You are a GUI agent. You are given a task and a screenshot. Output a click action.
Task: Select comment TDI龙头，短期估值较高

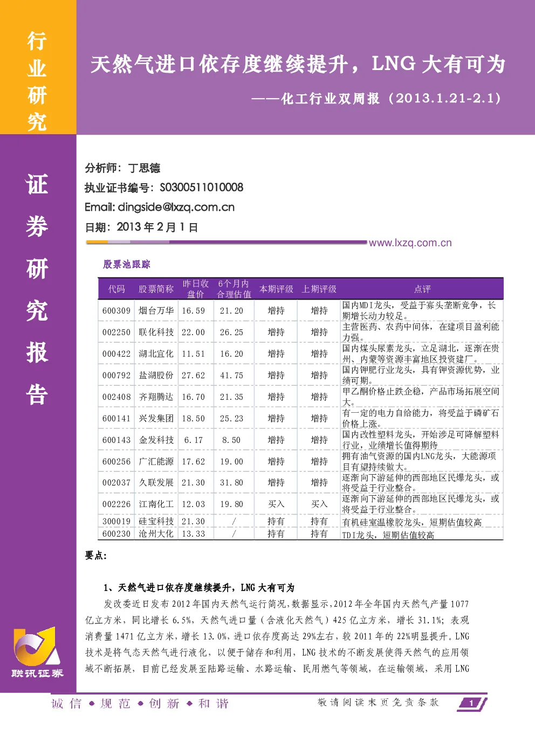(388, 535)
